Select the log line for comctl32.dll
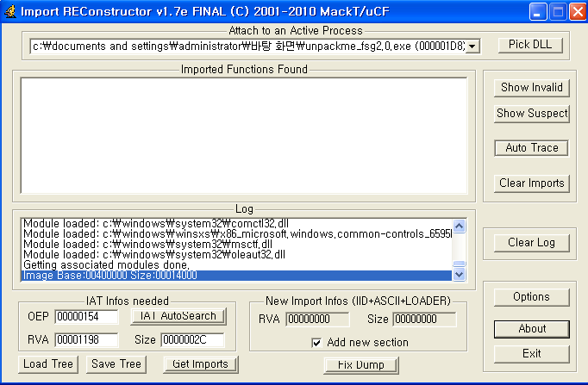Screen dimensions: 588x385 coord(236,224)
